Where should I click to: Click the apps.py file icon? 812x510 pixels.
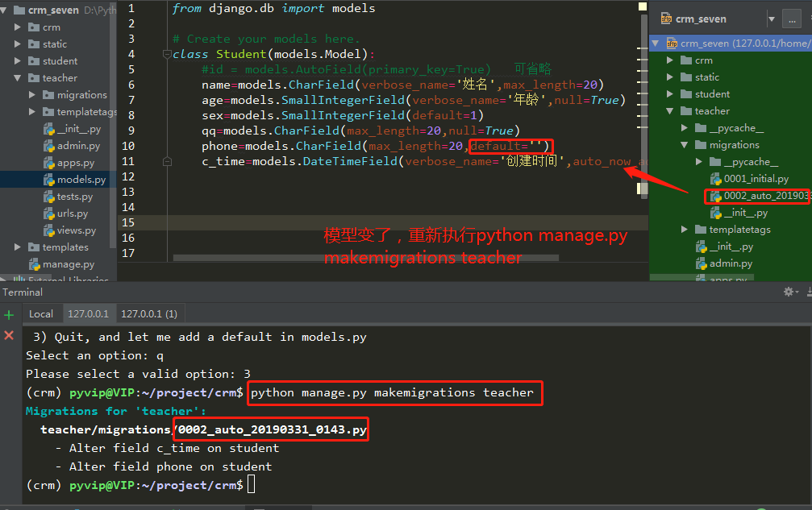(48, 163)
